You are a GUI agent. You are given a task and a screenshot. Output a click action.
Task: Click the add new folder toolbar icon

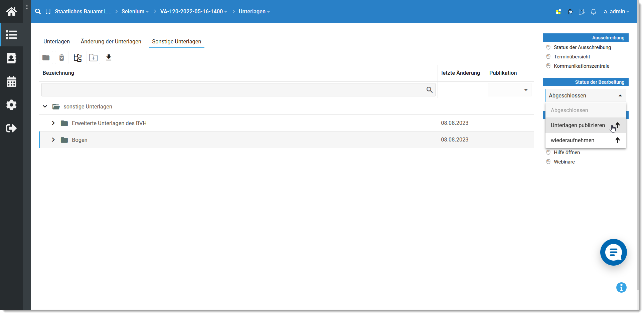coord(93,58)
